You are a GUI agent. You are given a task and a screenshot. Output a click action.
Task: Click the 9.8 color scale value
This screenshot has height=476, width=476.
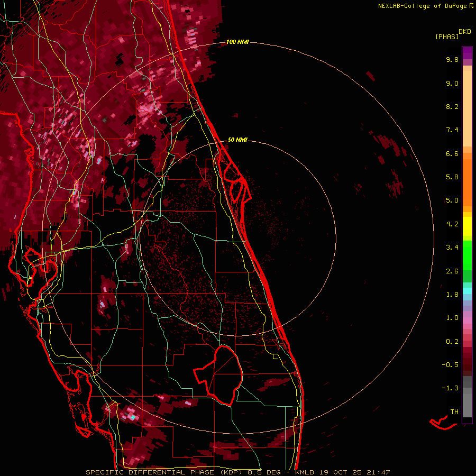tap(452, 59)
